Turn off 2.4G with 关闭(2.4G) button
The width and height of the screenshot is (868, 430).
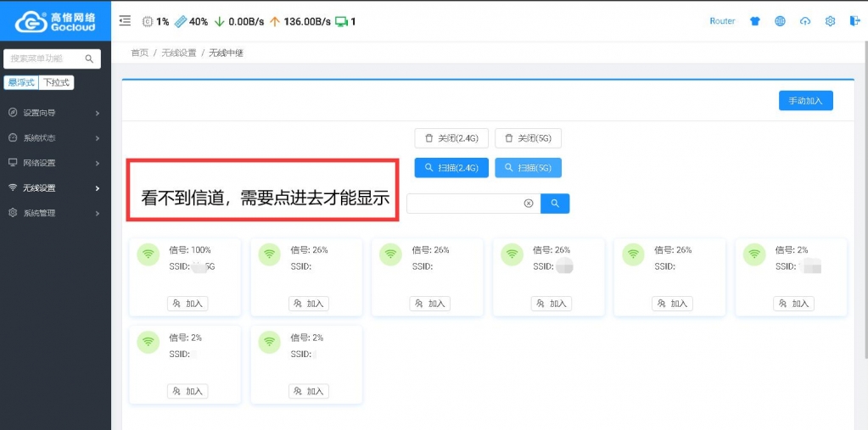point(451,138)
